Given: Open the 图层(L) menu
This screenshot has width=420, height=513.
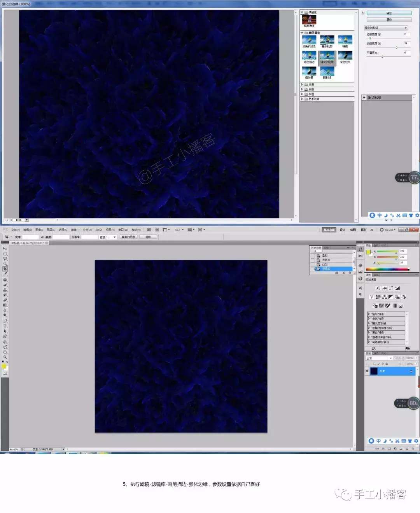Looking at the screenshot, I should pos(51,230).
